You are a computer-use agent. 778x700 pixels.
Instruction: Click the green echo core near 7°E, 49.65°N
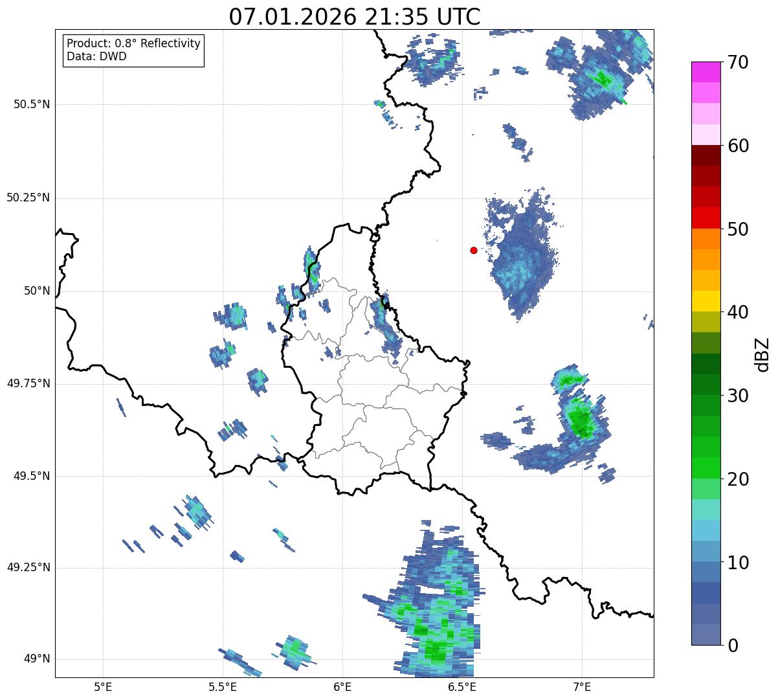click(x=581, y=421)
